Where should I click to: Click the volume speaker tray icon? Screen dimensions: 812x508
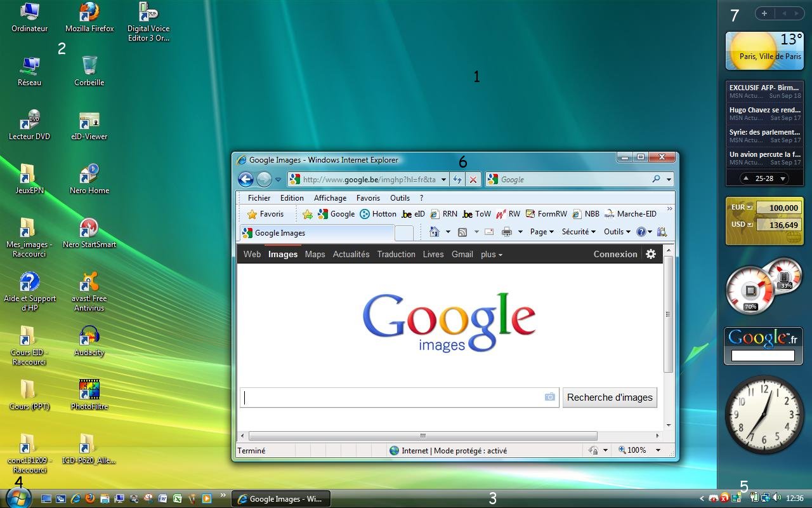coord(776,498)
